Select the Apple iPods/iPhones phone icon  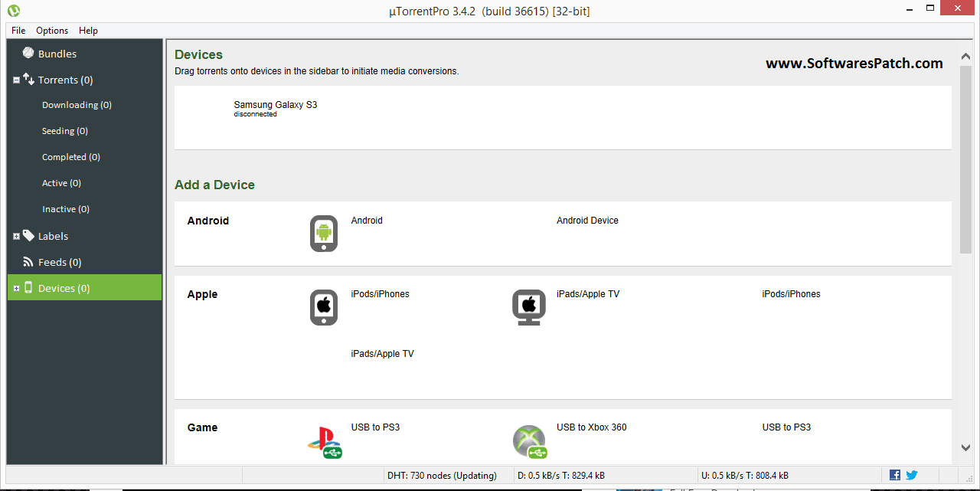(324, 307)
